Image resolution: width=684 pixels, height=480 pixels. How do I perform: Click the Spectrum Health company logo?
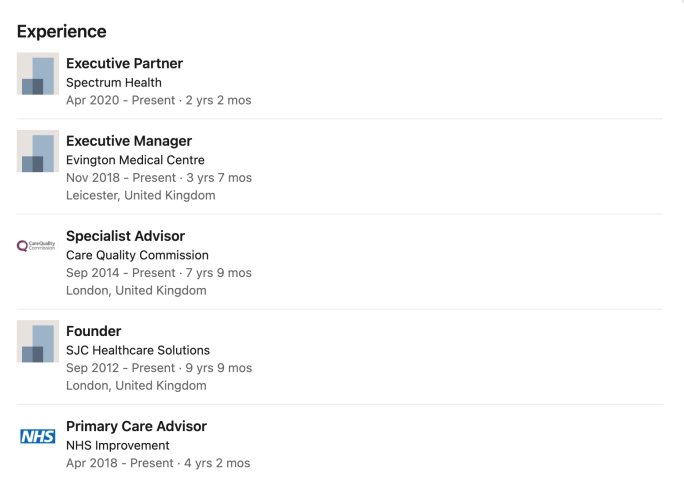tap(38, 73)
